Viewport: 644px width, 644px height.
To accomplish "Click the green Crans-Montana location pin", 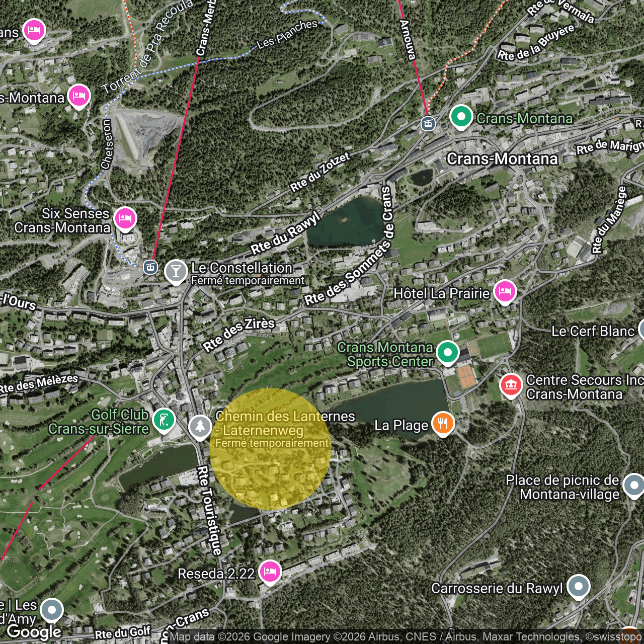I will pos(461,117).
